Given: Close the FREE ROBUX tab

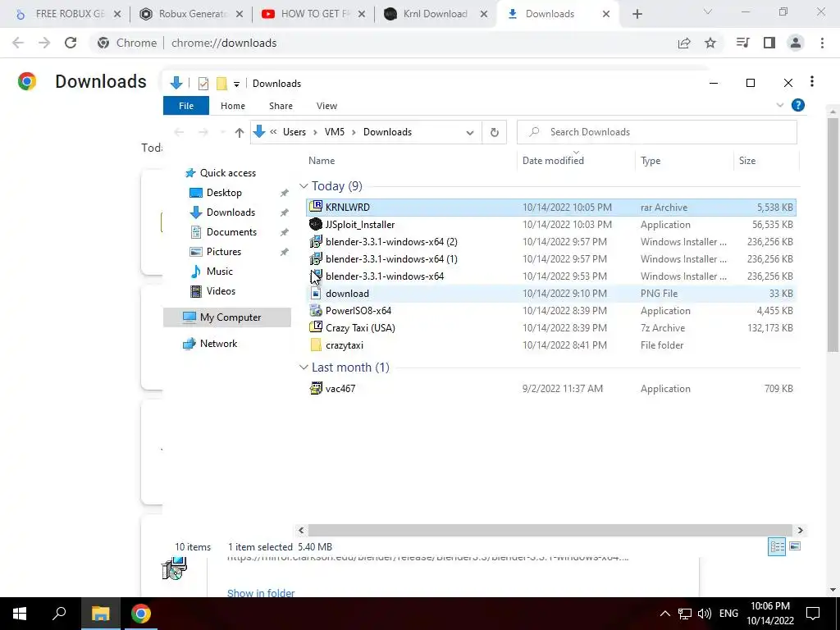Looking at the screenshot, I should pos(117,15).
